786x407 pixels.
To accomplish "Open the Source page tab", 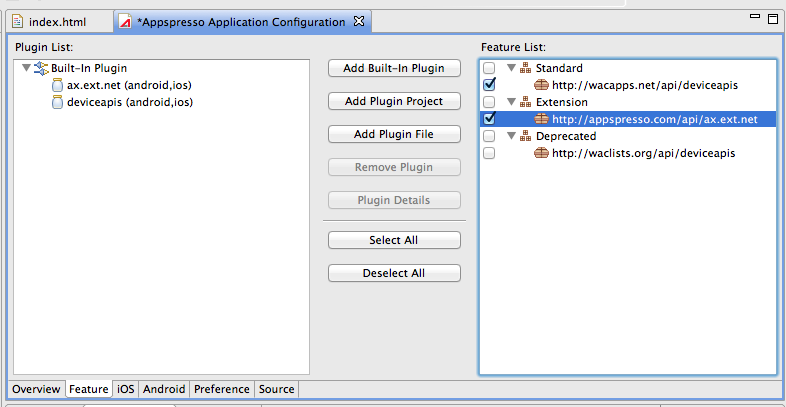I will click(276, 389).
